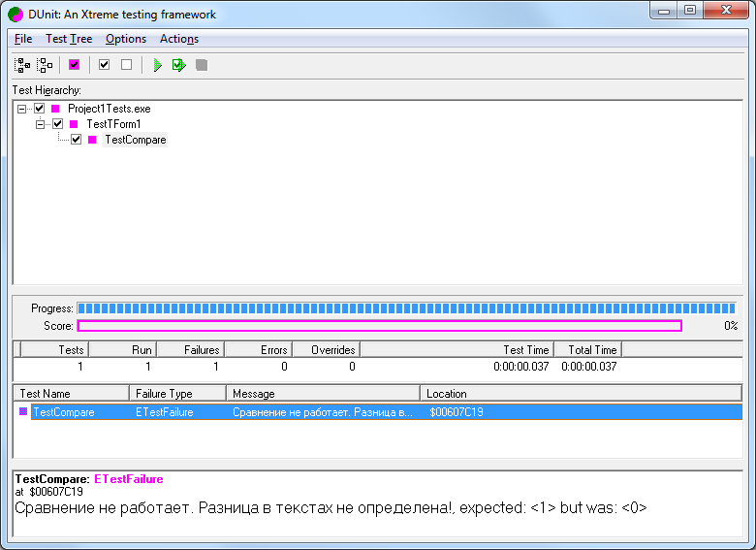Click the Test Hierarchy label
This screenshot has width=756, height=550.
(x=47, y=90)
